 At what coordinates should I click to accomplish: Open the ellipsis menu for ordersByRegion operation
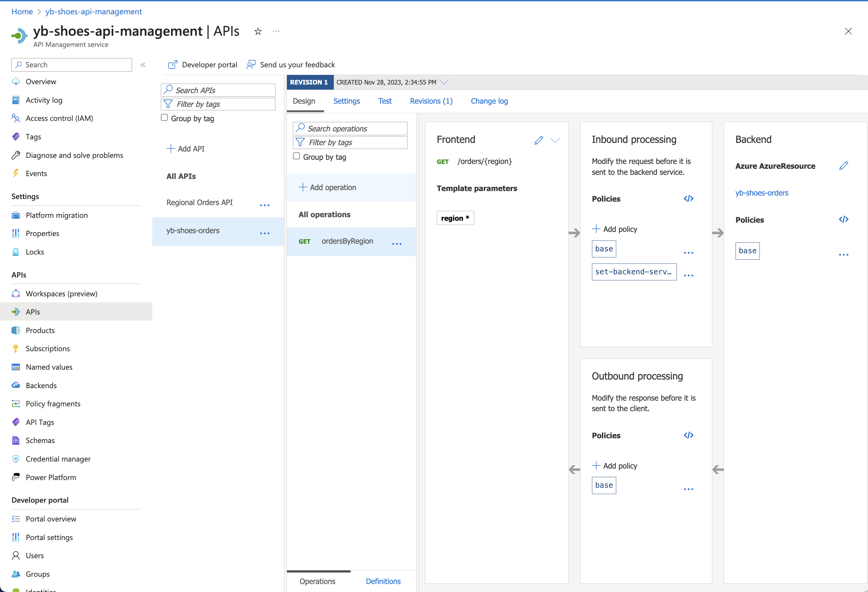tap(397, 243)
